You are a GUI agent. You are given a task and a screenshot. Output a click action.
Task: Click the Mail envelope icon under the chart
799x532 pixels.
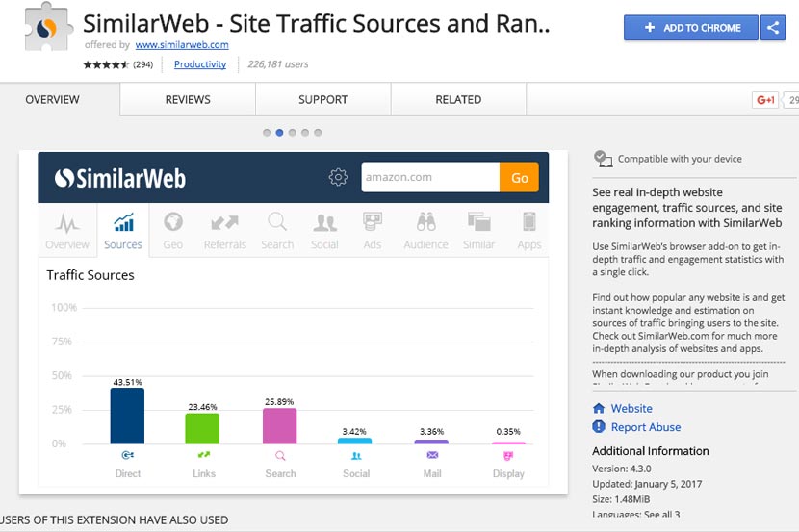pos(432,455)
